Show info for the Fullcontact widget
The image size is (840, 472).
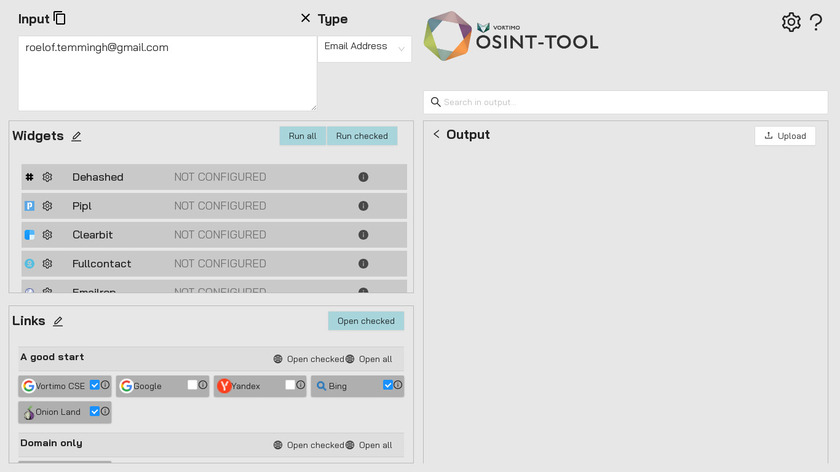tap(363, 264)
